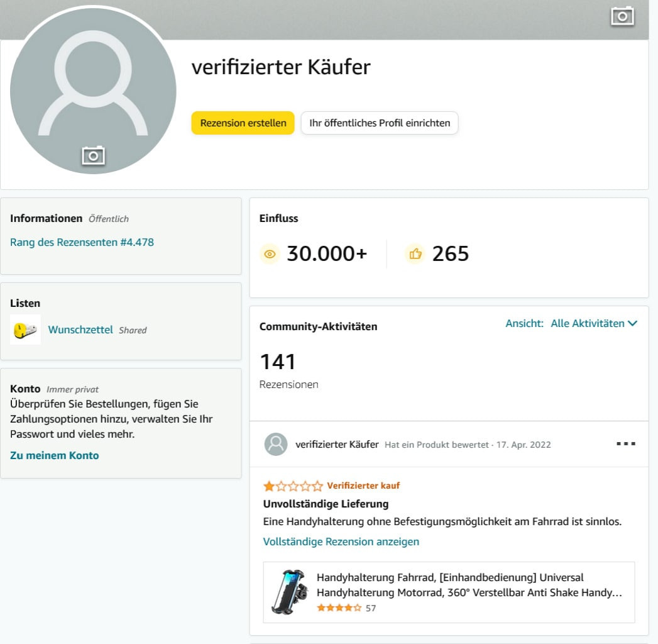Click the chevron next to Alle Aktivitäten
Image resolution: width=658 pixels, height=644 pixels.
(x=632, y=323)
